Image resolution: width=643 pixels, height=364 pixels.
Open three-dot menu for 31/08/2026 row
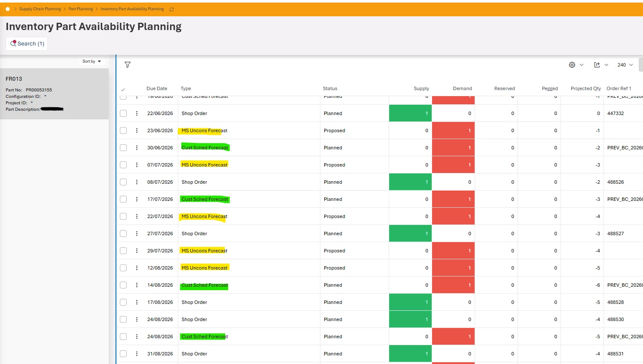tap(137, 354)
